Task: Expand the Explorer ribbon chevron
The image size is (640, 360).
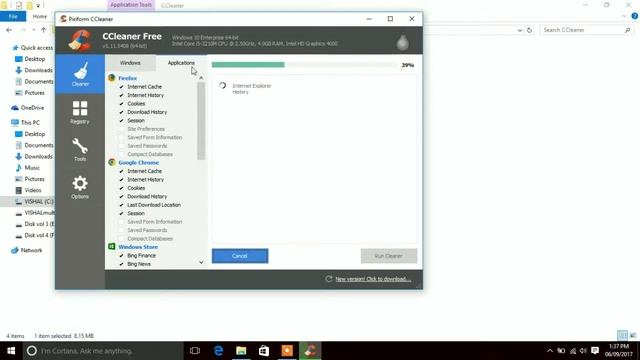Action: (x=624, y=16)
